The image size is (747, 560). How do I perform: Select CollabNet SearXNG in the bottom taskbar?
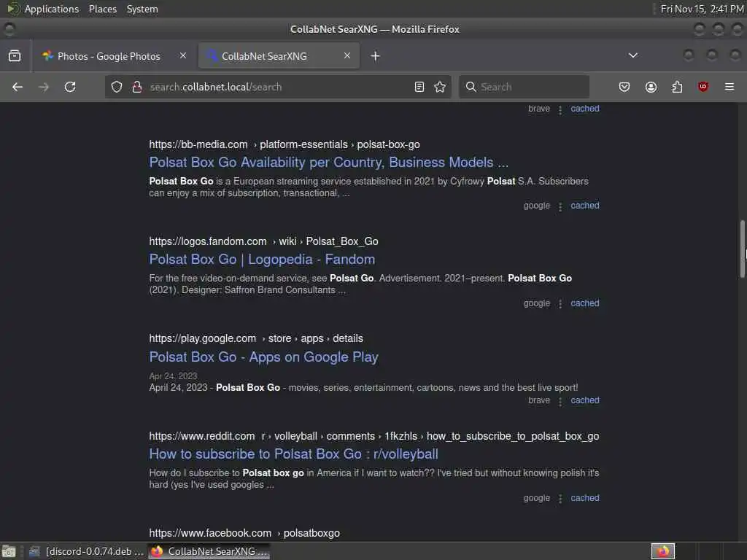tap(209, 551)
